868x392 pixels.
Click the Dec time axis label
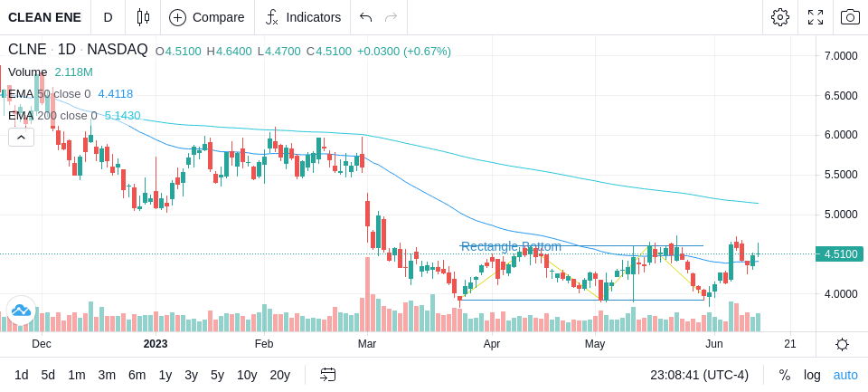coord(42,344)
